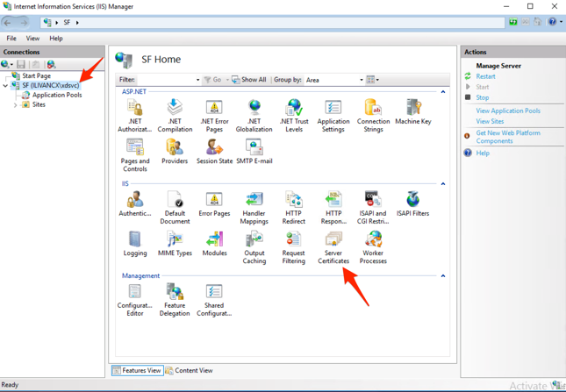Click help question icon in top toolbar
Screen dimensions: 566x392
(x=552, y=22)
